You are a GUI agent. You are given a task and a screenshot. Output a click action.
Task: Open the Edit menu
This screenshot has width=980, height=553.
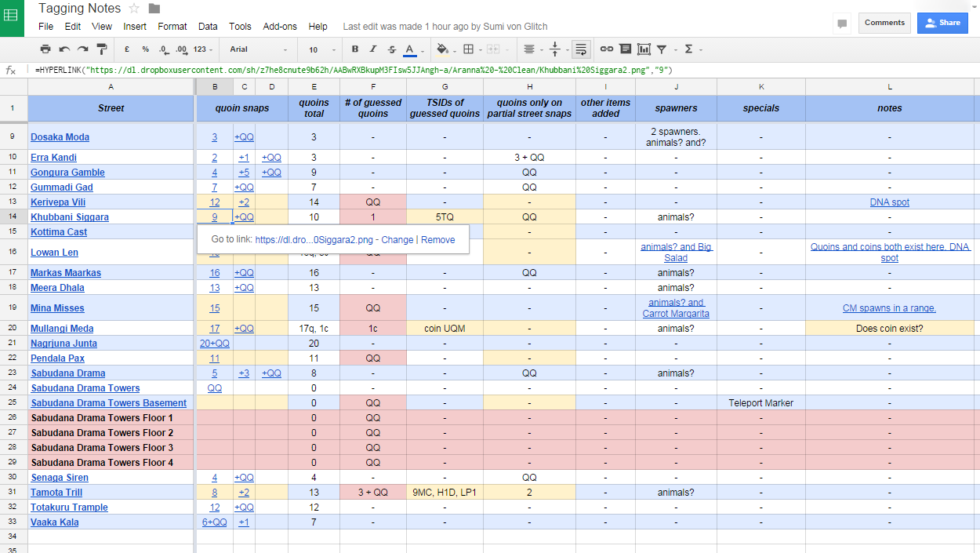[x=73, y=26]
